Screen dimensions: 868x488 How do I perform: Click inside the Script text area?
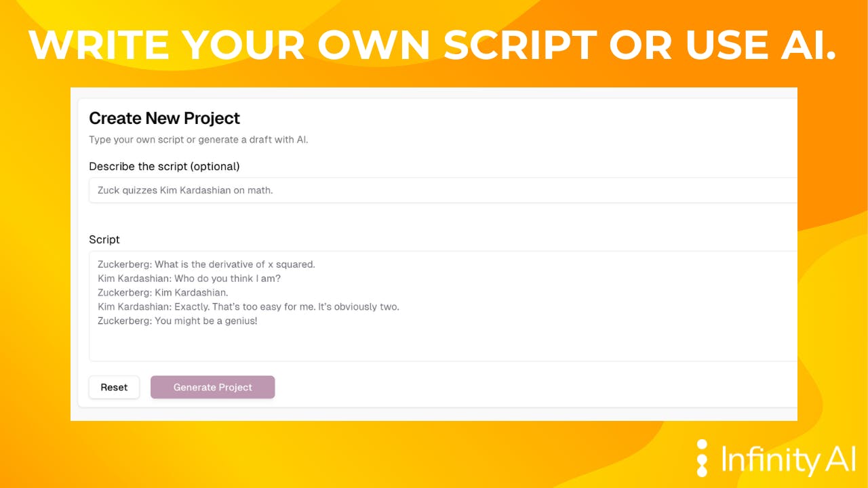coord(443,306)
